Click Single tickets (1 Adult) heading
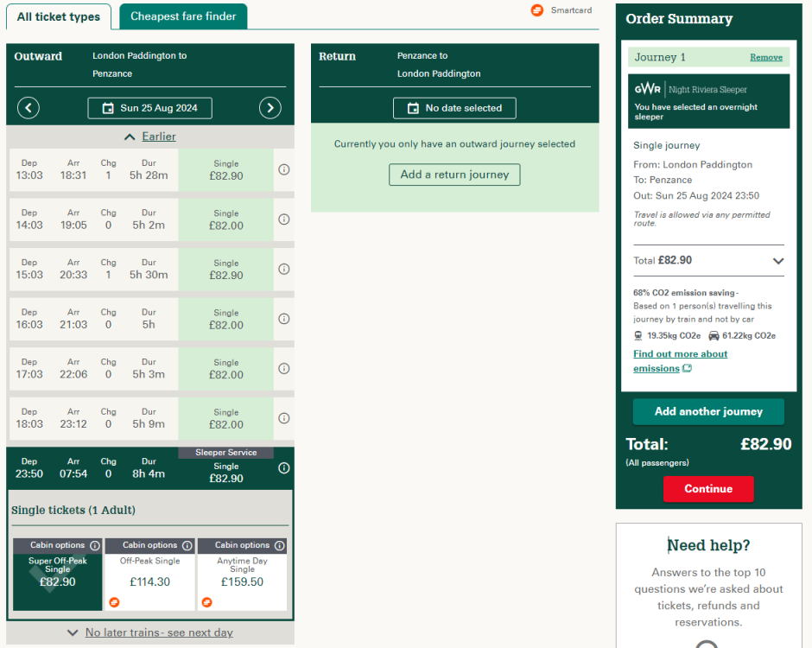Image resolution: width=812 pixels, height=648 pixels. tap(73, 511)
